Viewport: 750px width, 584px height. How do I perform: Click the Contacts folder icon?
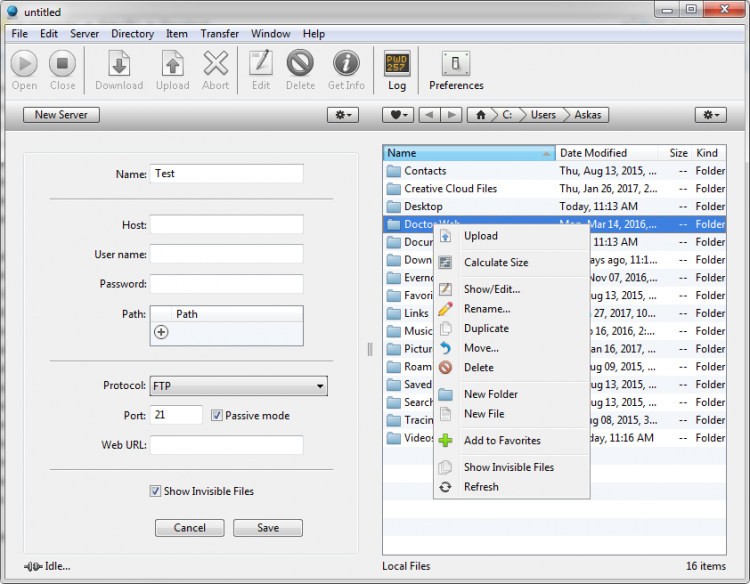click(394, 171)
